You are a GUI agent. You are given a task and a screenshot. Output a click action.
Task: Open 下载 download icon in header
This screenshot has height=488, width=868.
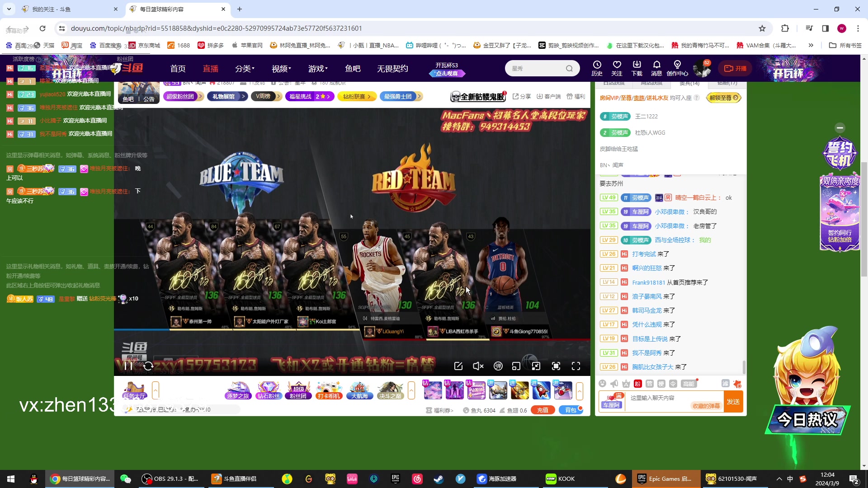coord(637,68)
